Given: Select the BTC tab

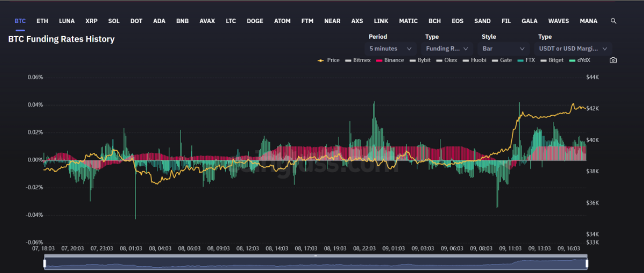Looking at the screenshot, I should pos(20,21).
